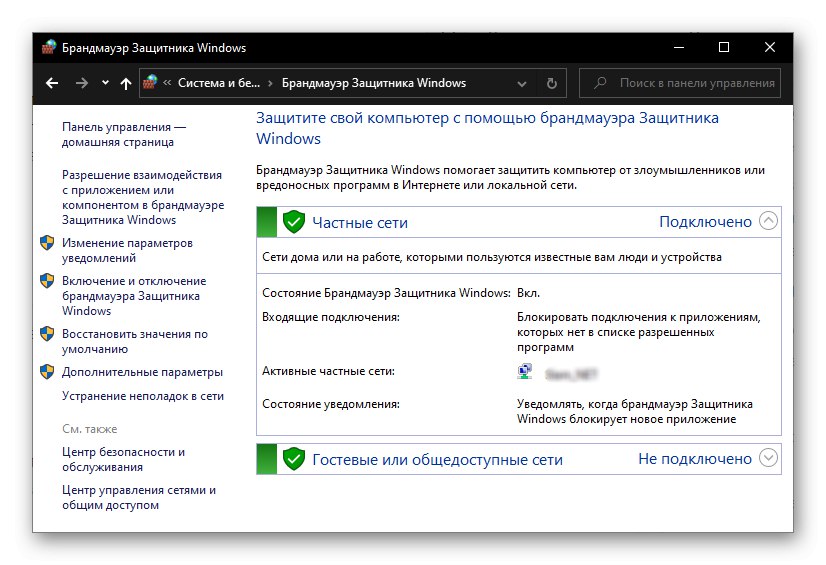Click the 'Защитите свой компьютер' page heading

pyautogui.click(x=487, y=128)
